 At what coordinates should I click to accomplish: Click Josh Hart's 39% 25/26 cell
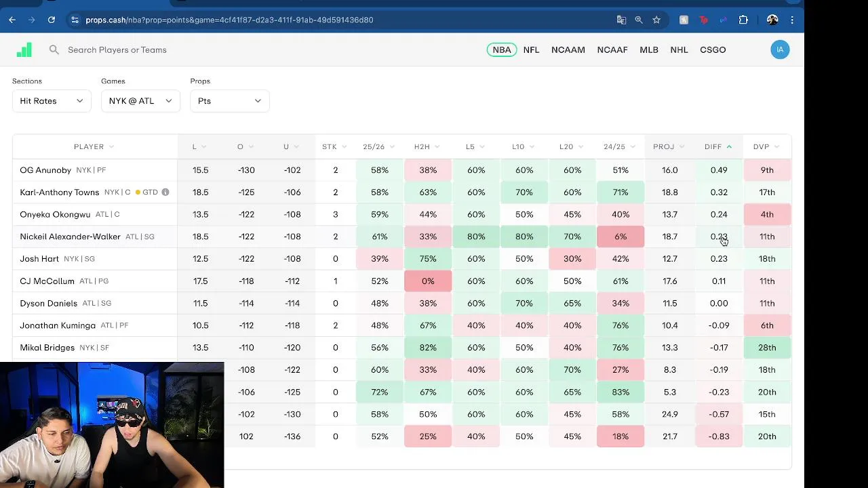[380, 259]
